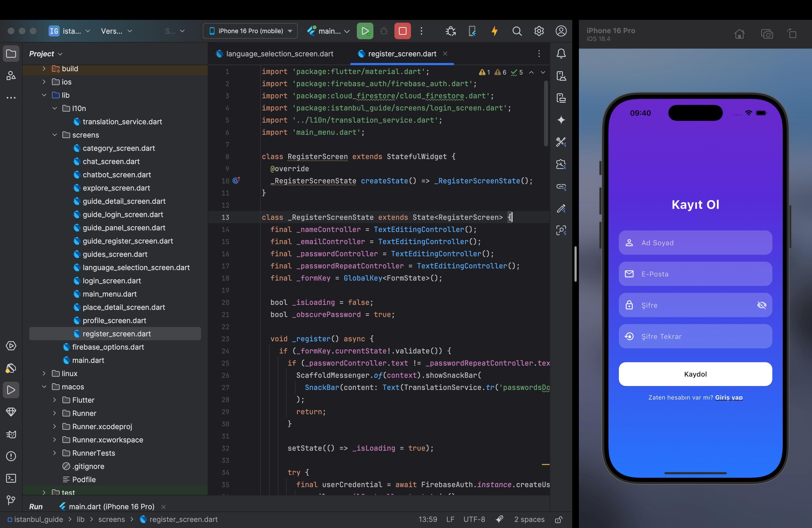
Task: Expand the linux folder
Action: pyautogui.click(x=44, y=373)
